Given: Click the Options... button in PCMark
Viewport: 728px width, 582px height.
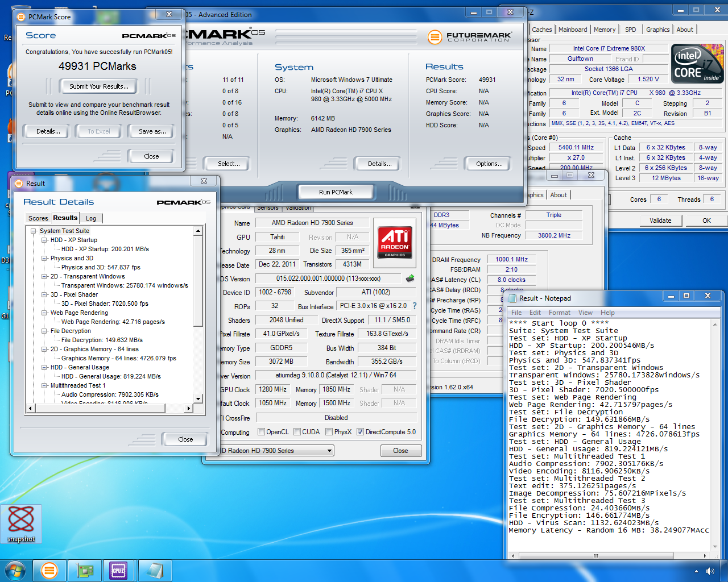Looking at the screenshot, I should click(x=489, y=164).
